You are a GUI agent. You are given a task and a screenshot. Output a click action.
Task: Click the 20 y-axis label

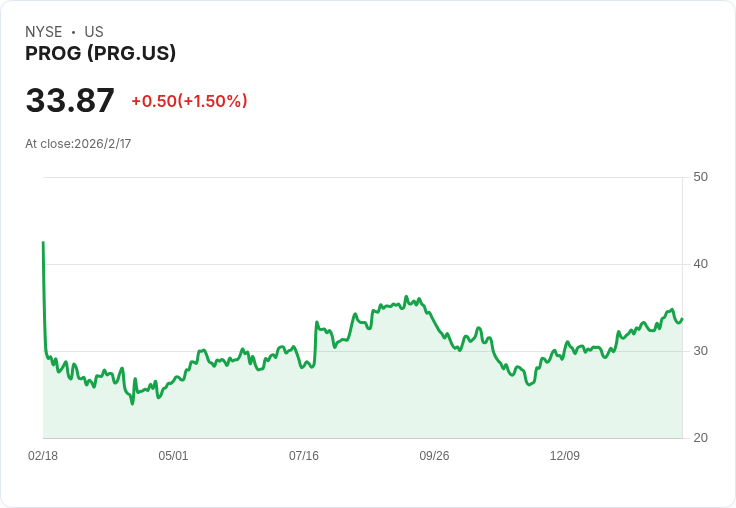point(700,438)
